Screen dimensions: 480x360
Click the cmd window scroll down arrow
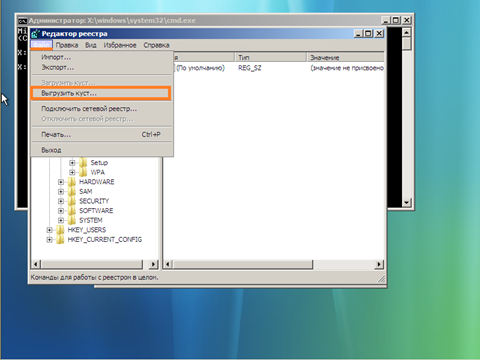406,202
